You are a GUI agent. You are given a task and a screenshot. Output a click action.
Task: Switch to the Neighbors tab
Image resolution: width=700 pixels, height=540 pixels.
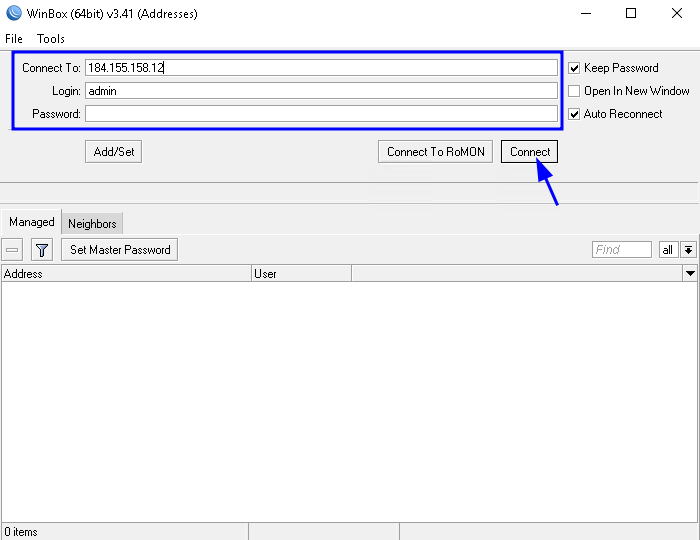92,224
